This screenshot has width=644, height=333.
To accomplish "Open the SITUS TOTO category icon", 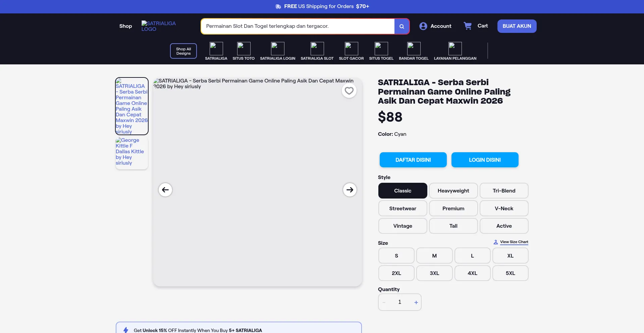I will [x=244, y=49].
